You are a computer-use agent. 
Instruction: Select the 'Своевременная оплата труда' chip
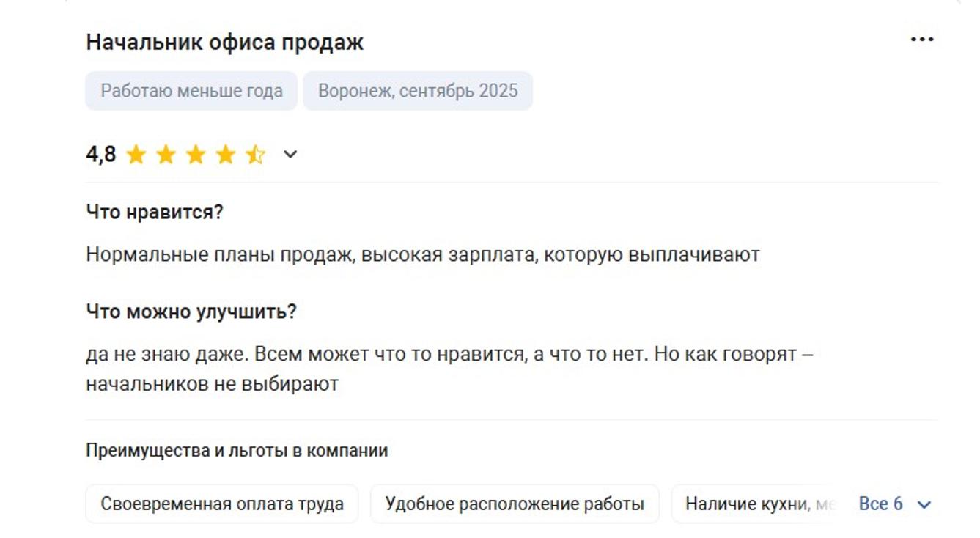pyautogui.click(x=222, y=504)
